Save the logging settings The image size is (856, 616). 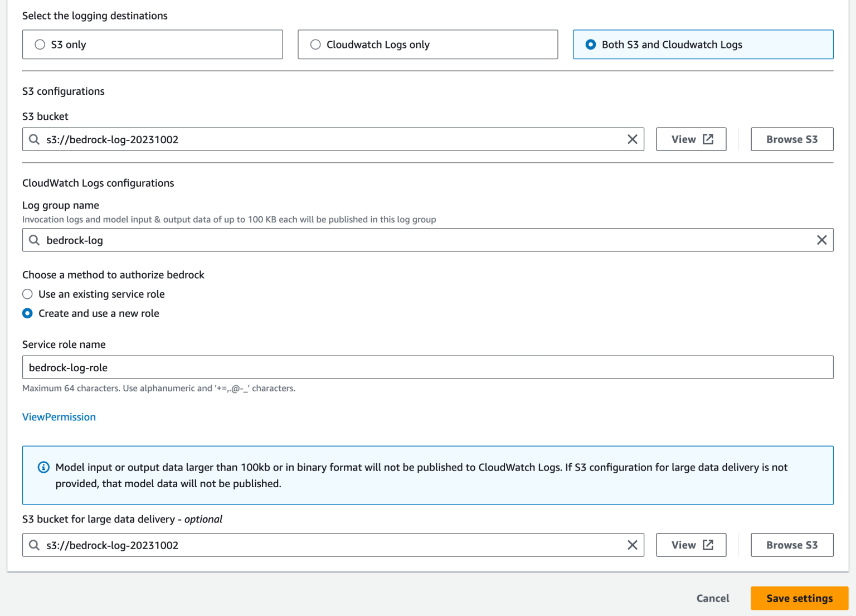point(799,598)
